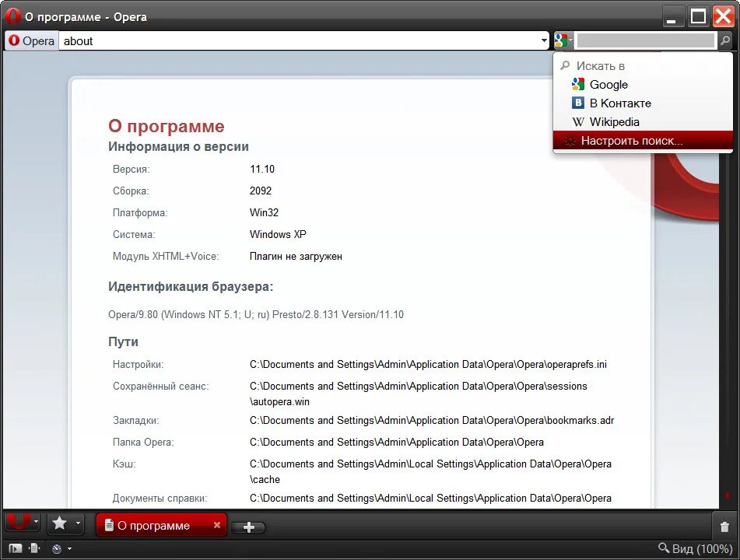Click the 'Кэш:' label
Viewport: 740px width, 560px height.
coord(124,464)
